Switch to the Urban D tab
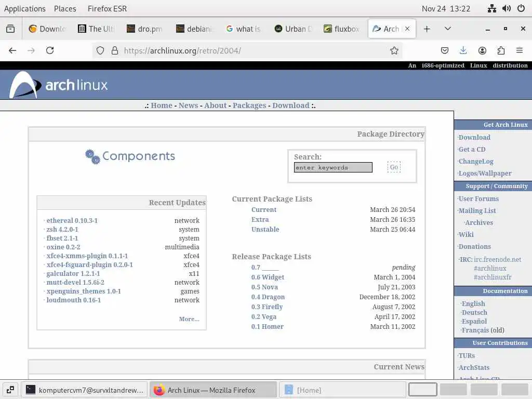The width and height of the screenshot is (532, 399). point(292,29)
